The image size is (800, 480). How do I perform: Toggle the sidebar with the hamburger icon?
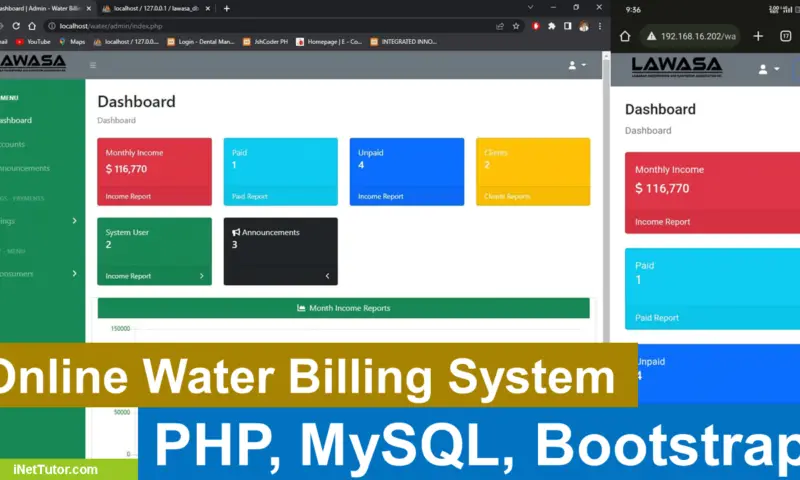click(93, 65)
